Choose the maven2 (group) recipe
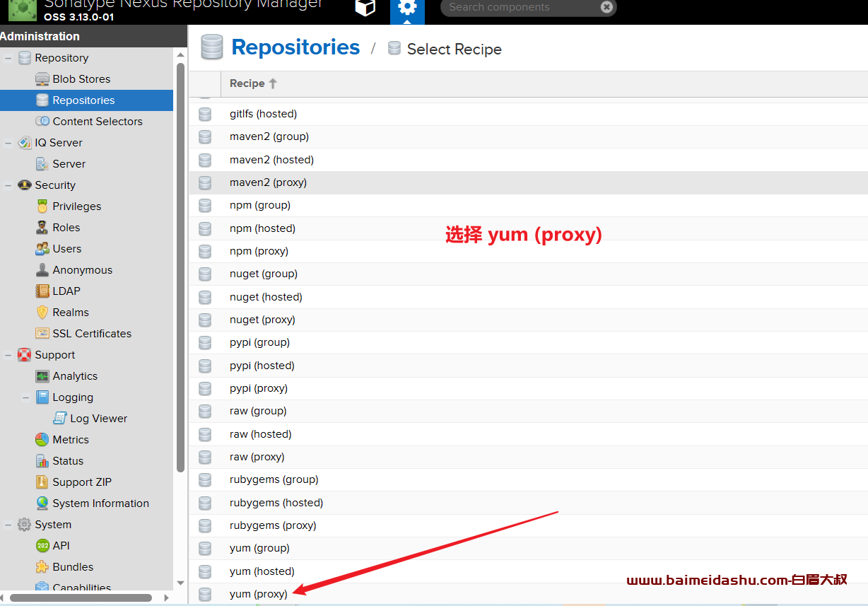This screenshot has height=606, width=868. [529, 136]
